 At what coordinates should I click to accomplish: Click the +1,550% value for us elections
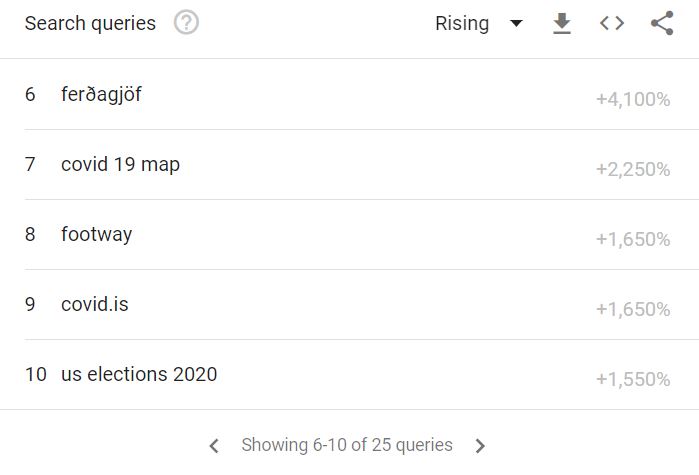coord(633,379)
